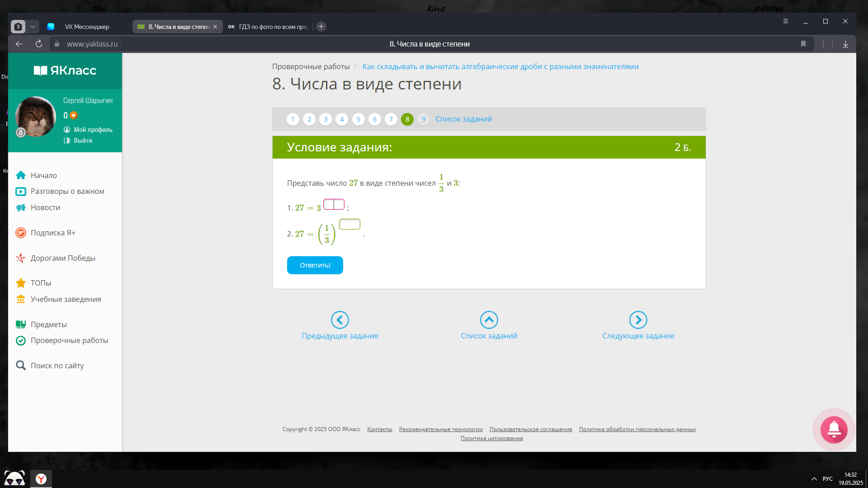Open Yandex Browser in taskbar
This screenshot has width=868, height=488.
(x=41, y=479)
